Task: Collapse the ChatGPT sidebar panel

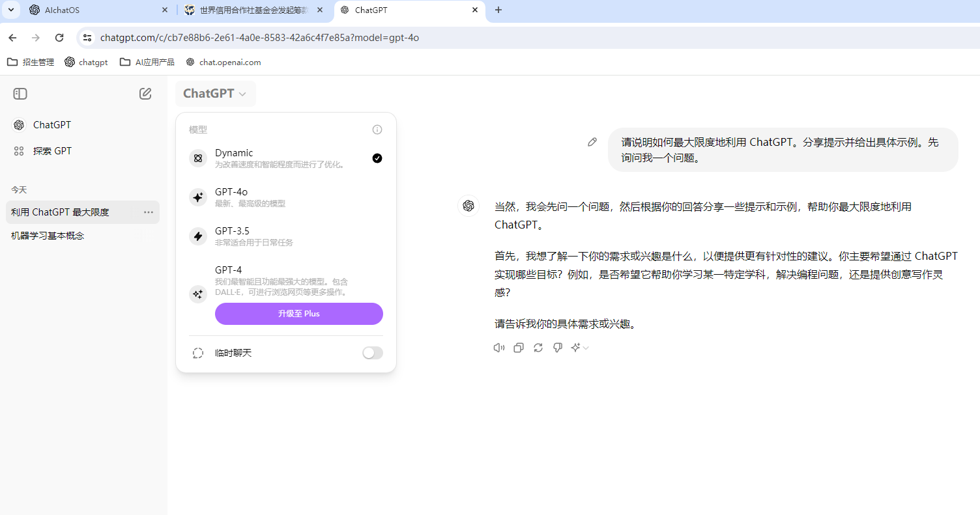Action: pyautogui.click(x=20, y=94)
